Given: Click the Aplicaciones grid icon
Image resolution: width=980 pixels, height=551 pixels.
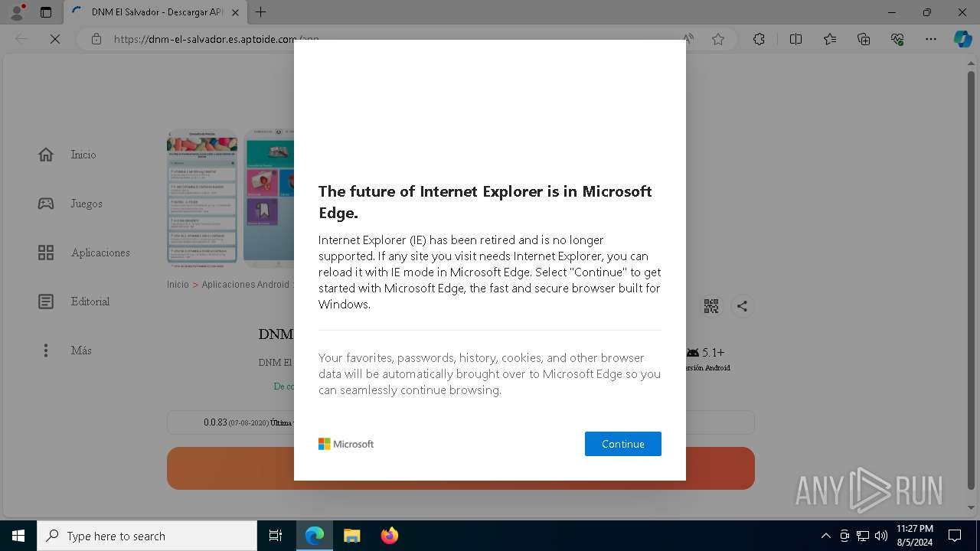Looking at the screenshot, I should click(46, 253).
